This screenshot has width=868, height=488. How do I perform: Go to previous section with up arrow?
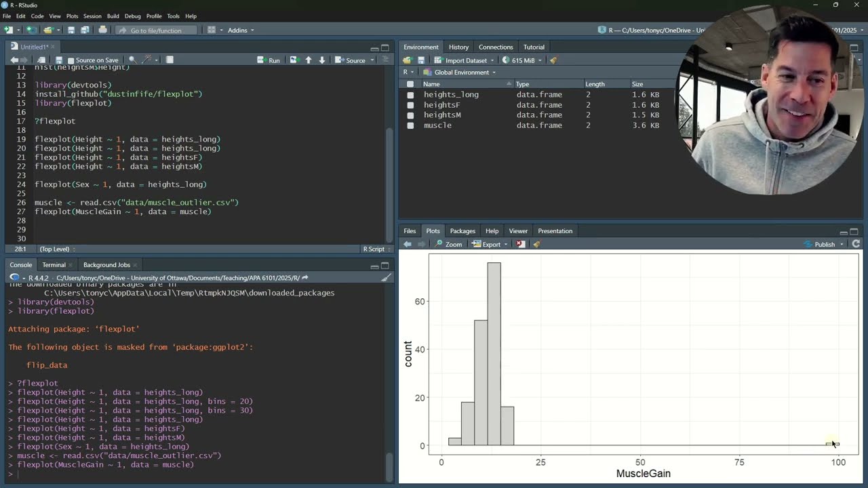tap(309, 60)
